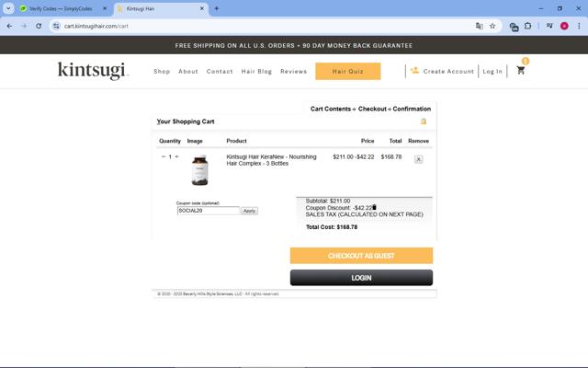588x368 pixels.
Task: Open tab search dropdown arrow
Action: (x=8, y=8)
